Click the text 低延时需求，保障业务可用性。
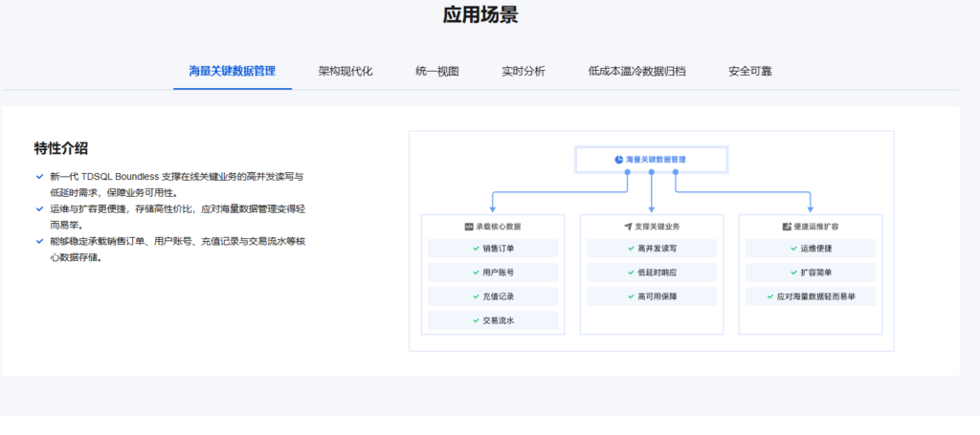The width and height of the screenshot is (980, 435). [x=115, y=193]
